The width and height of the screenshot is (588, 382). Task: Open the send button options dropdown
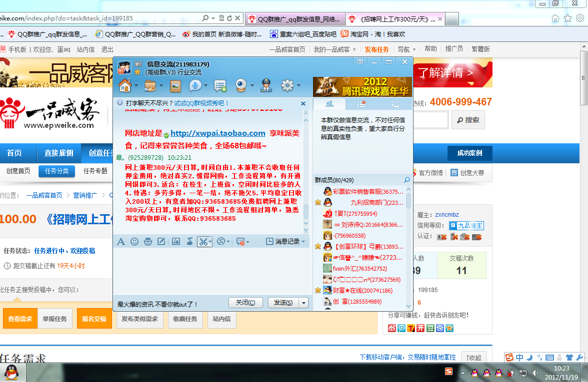click(304, 303)
